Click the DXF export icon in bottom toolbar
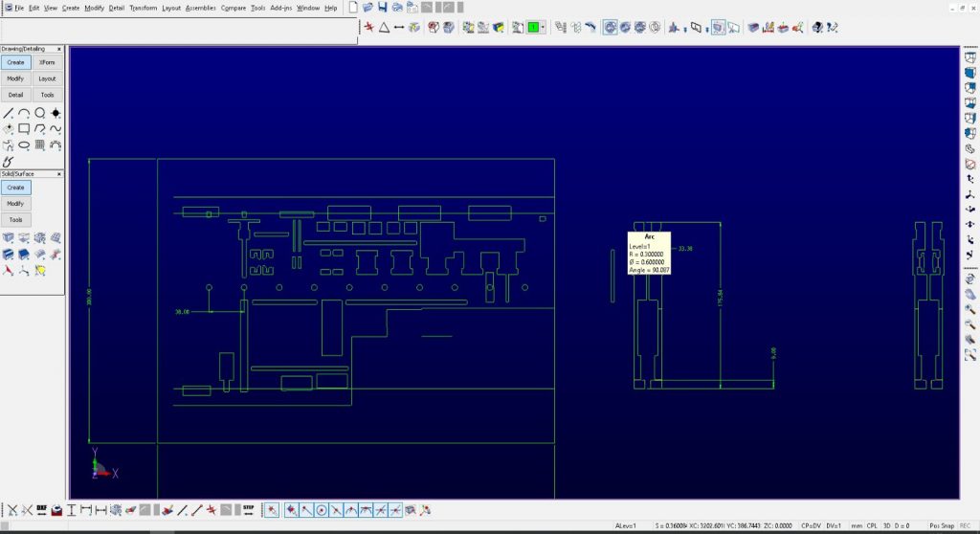The image size is (980, 534). click(42, 510)
